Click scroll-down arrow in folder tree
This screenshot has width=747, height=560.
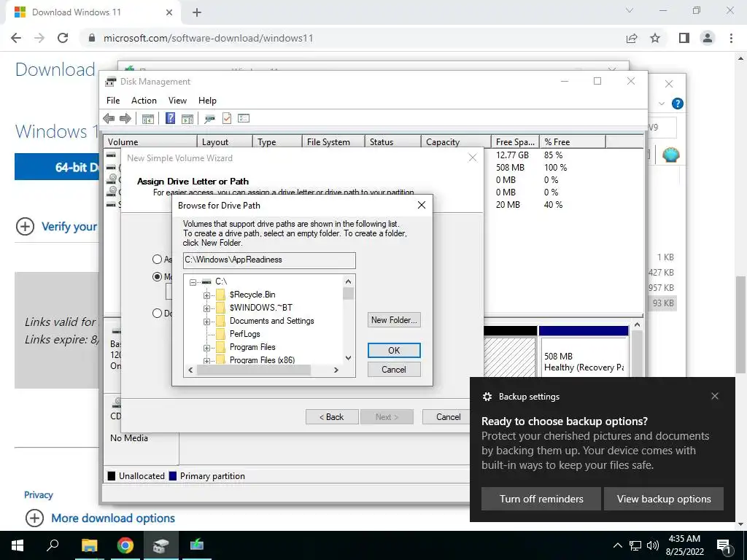(x=348, y=358)
